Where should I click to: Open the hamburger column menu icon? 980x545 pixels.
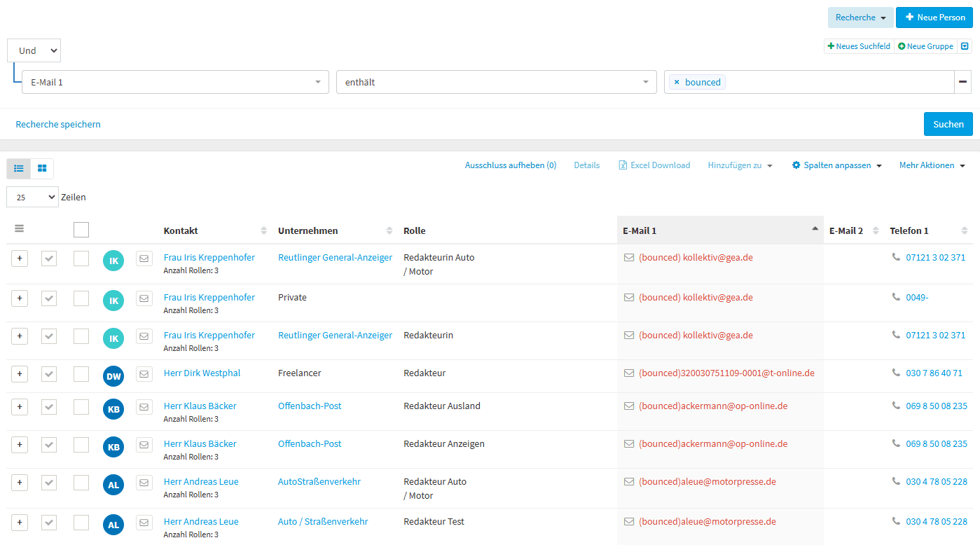tap(20, 228)
